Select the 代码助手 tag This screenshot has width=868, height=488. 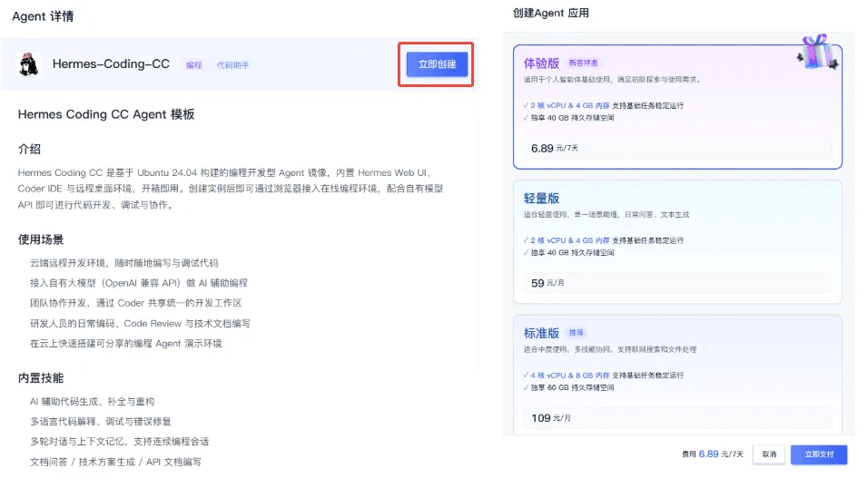[232, 65]
